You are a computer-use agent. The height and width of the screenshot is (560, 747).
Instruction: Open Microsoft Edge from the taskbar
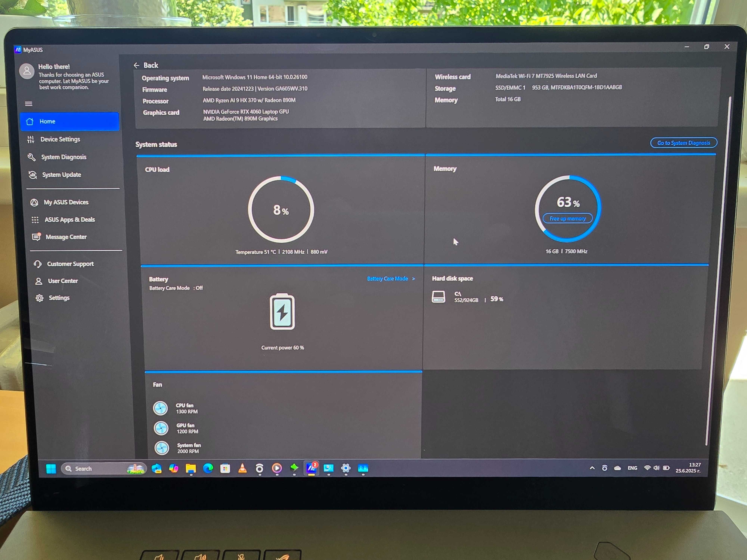(208, 468)
